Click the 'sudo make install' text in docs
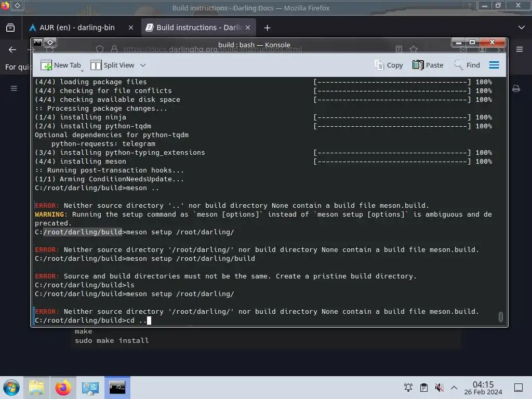Viewport: 532px width, 399px height. [112, 340]
